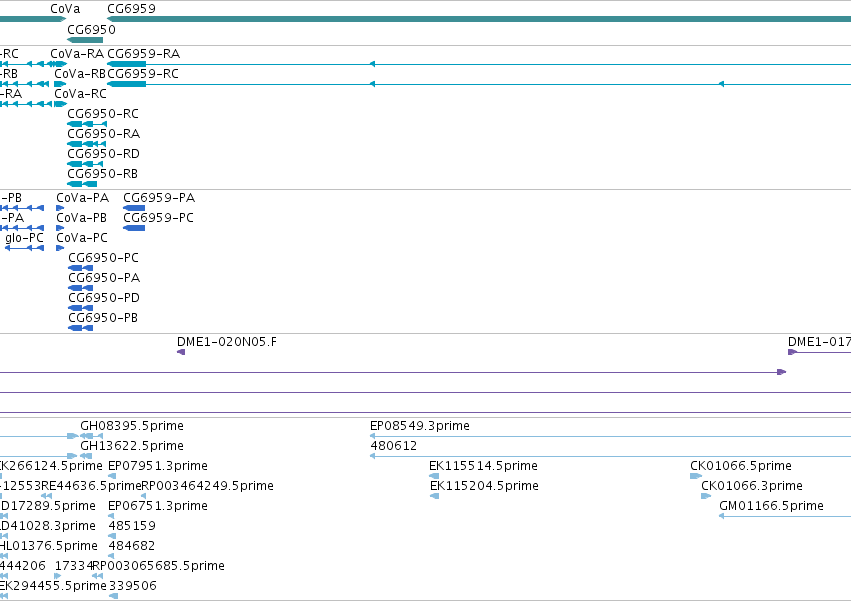
Task: Select the GH13622.5prime EST label
Action: click(x=132, y=446)
